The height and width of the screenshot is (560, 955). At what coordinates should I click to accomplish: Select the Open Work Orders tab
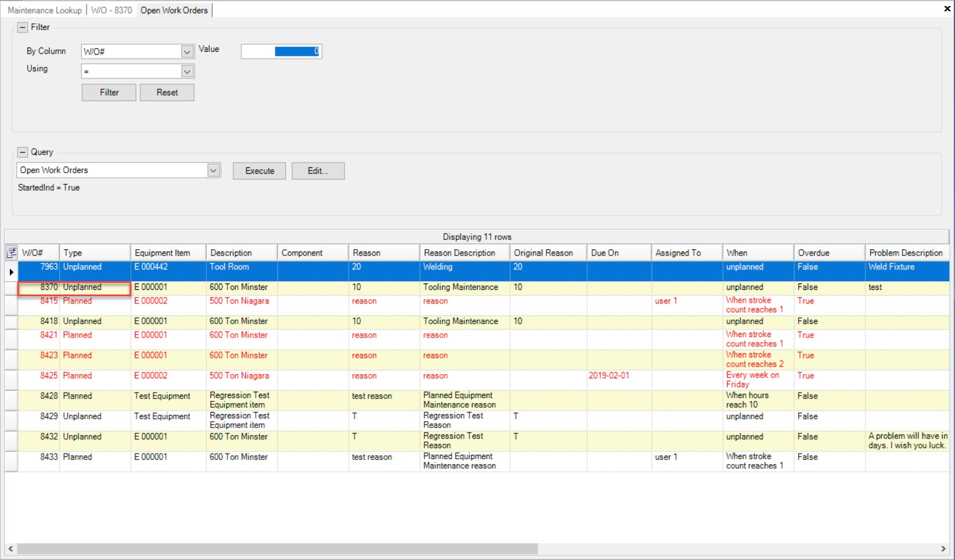coord(174,10)
